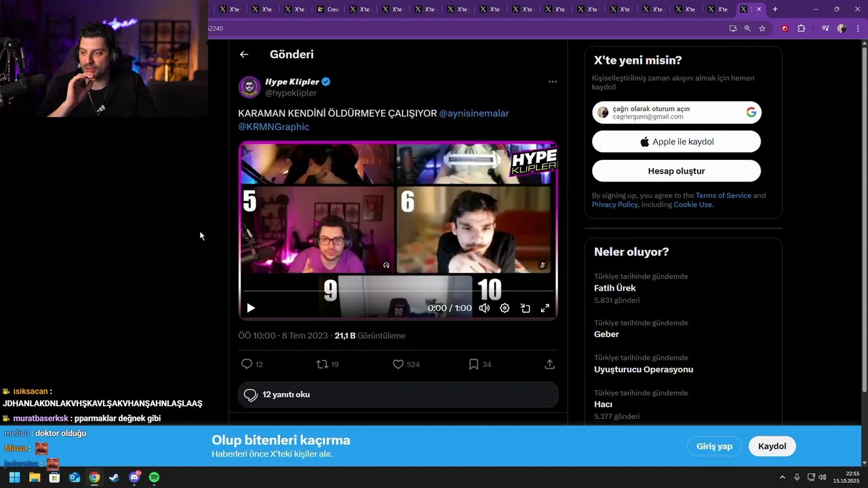Open Microsoft Store from taskbar
Screen dimensions: 868x488
point(54,477)
